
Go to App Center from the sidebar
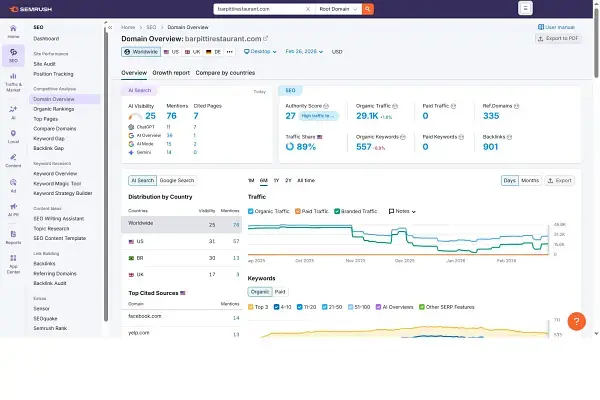tap(13, 267)
